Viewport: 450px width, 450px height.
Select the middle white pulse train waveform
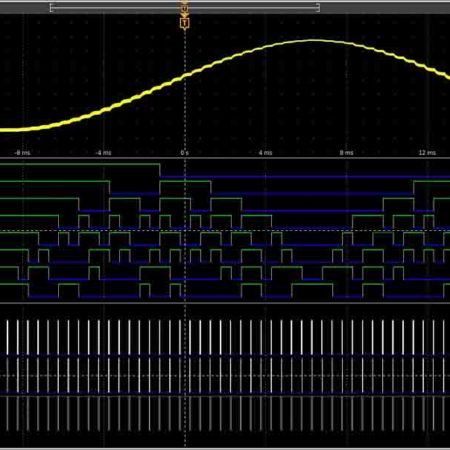(x=225, y=376)
